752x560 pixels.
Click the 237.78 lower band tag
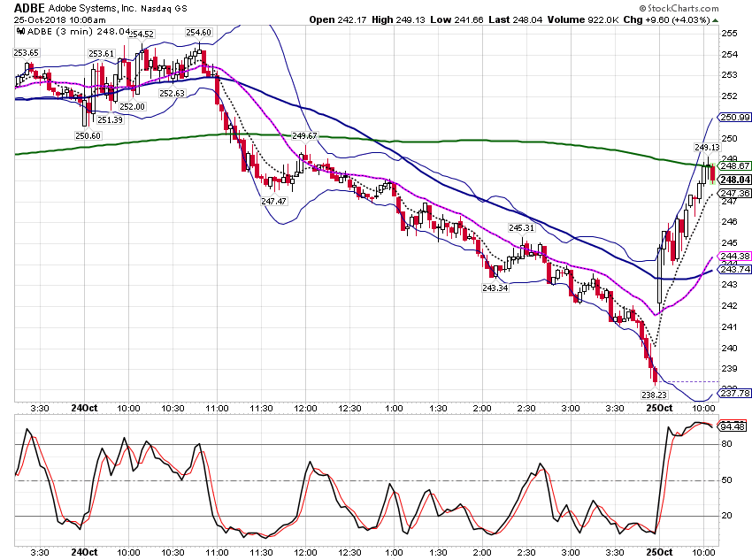click(x=734, y=393)
